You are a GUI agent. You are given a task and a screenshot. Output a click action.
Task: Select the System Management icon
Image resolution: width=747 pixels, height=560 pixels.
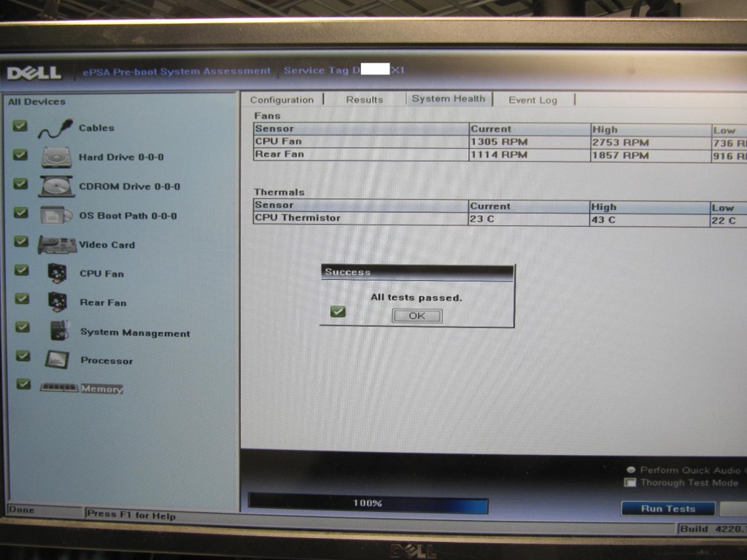click(60, 330)
